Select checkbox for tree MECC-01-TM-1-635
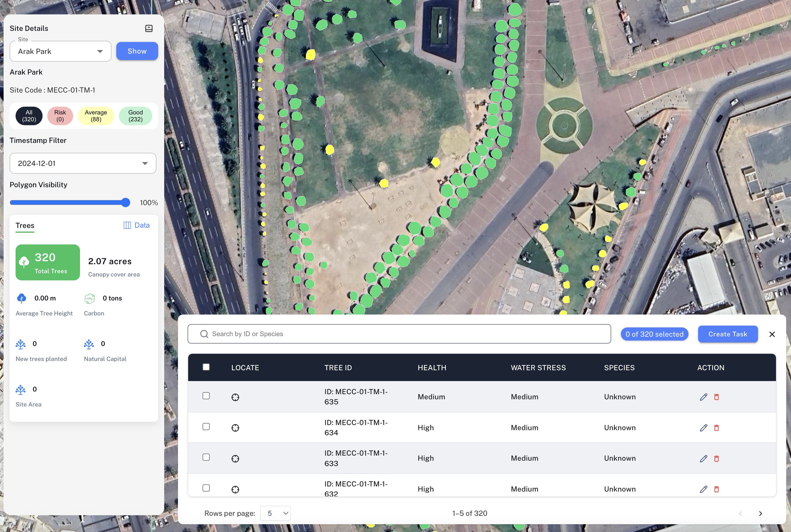The width and height of the screenshot is (791, 532). [x=206, y=396]
